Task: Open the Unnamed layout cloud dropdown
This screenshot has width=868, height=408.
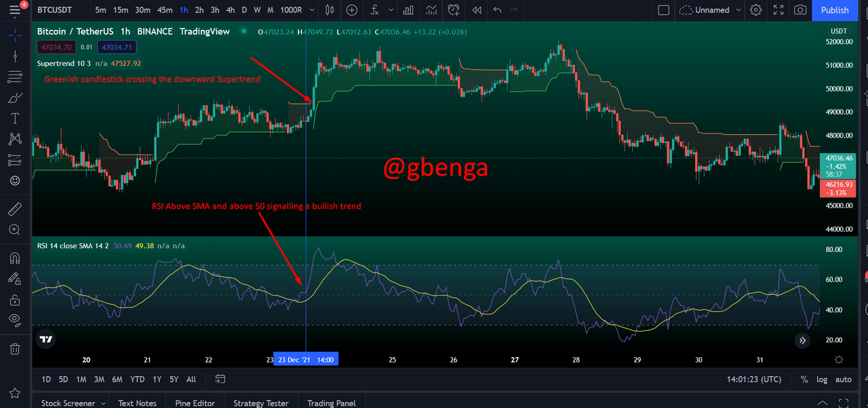Action: pos(710,10)
